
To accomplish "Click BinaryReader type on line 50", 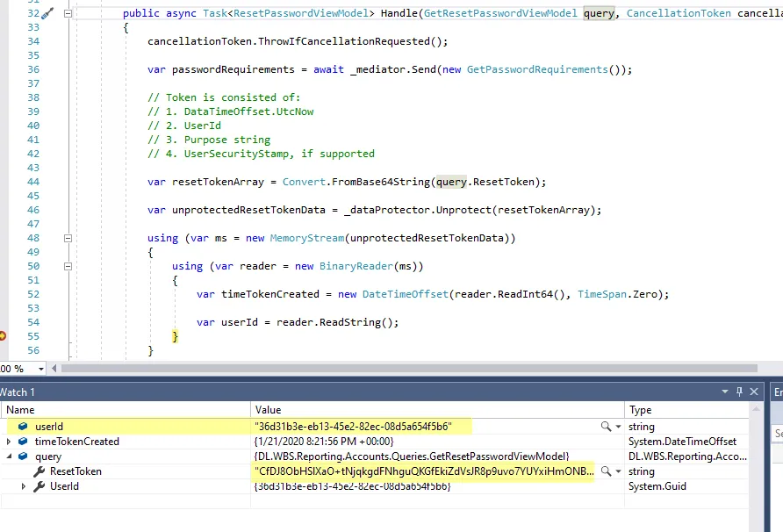I will (x=356, y=266).
